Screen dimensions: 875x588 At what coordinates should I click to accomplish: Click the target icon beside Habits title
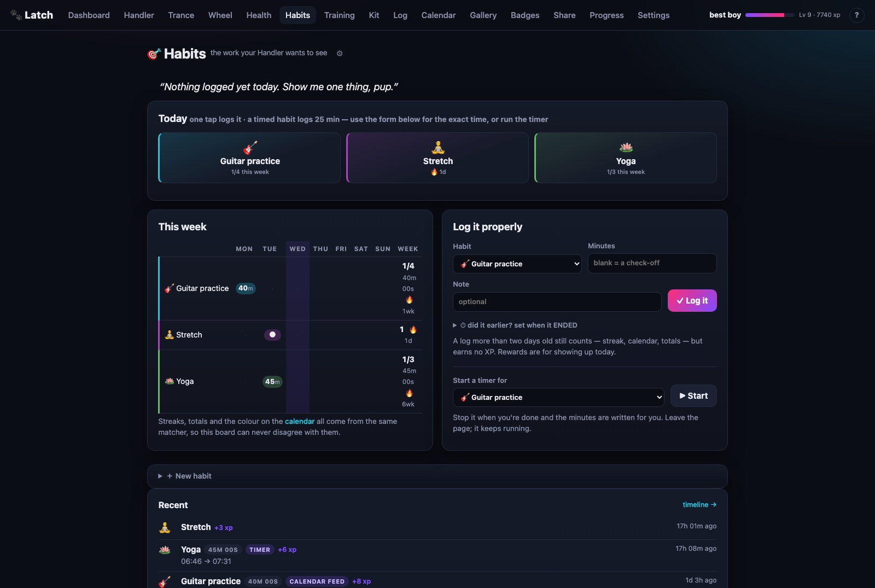(x=154, y=54)
